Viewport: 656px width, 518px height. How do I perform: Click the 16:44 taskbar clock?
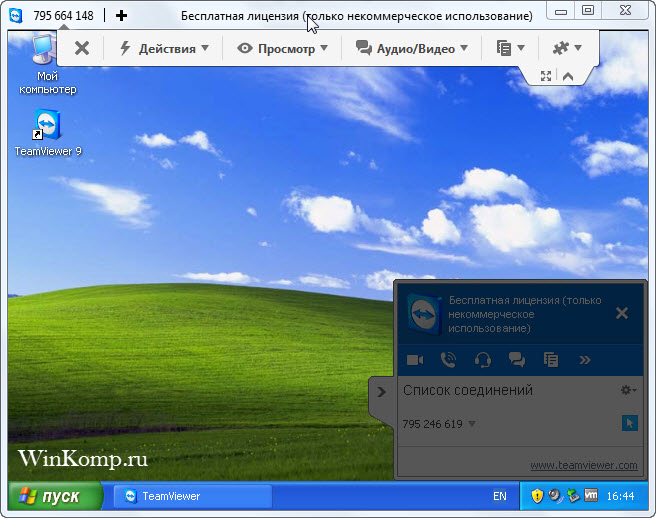coord(620,496)
